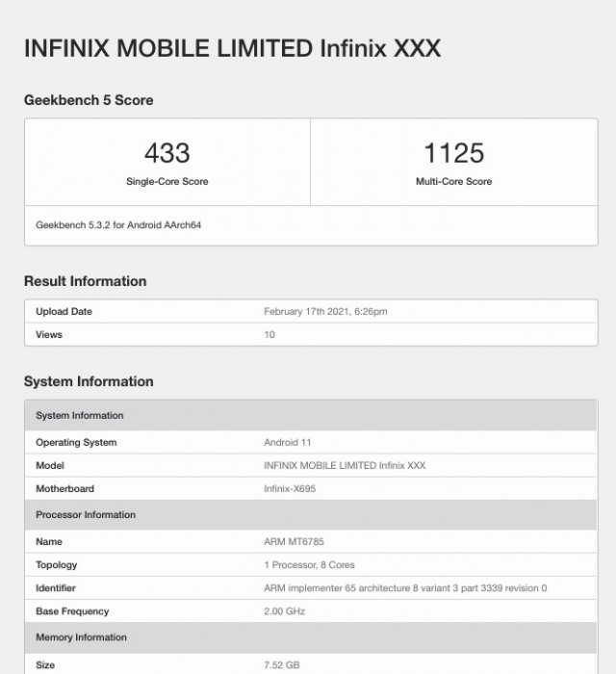Screen dimensions: 616x674
Task: Click the System Information section header row
Action: click(311, 415)
